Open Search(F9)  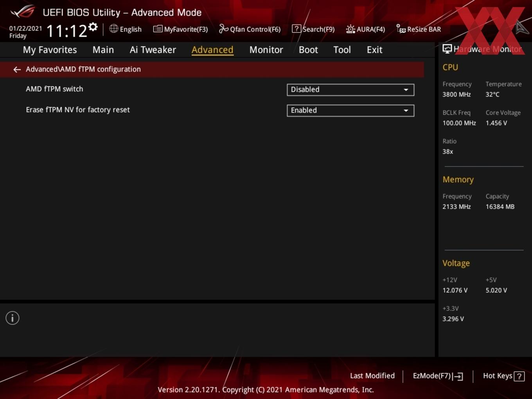pos(313,29)
